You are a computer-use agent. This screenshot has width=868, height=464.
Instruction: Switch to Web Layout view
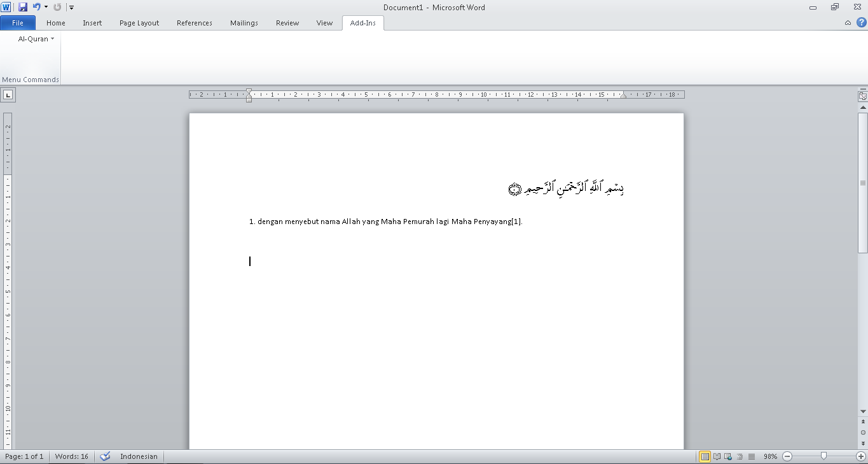pos(729,456)
